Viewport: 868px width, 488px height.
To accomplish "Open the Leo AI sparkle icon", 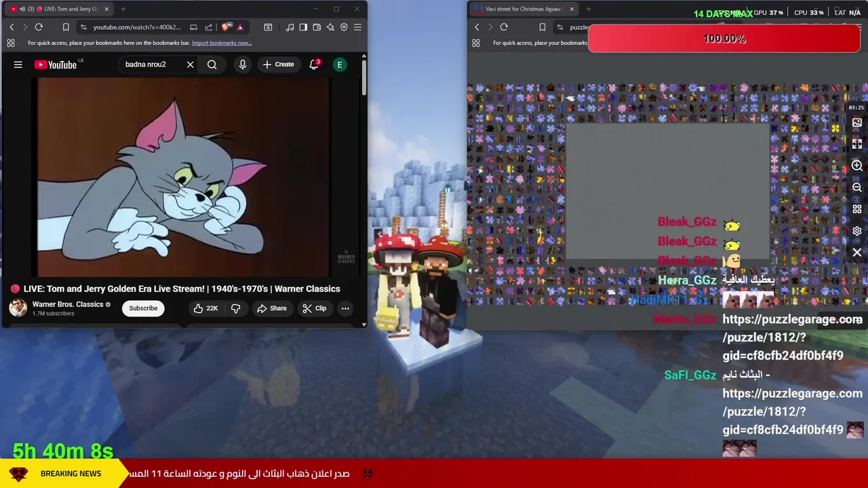I will pyautogui.click(x=330, y=27).
